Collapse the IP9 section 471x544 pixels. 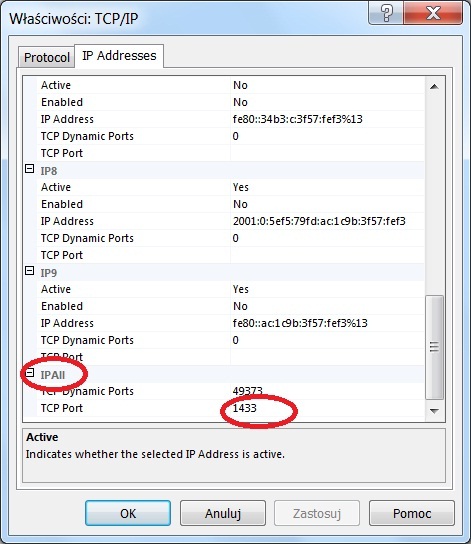click(29, 271)
